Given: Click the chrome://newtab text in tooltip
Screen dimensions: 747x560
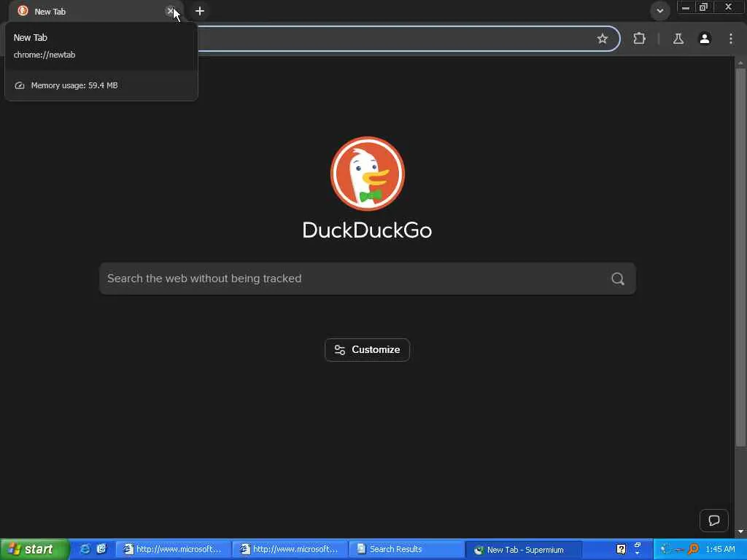Looking at the screenshot, I should pos(44,55).
